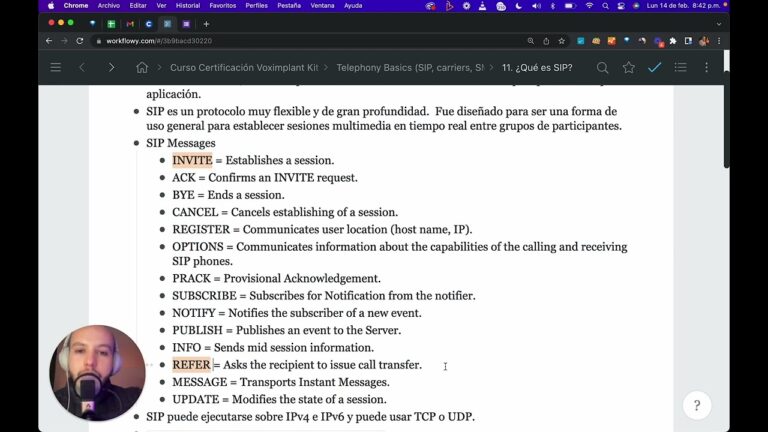This screenshot has height=432, width=768.
Task: Open Chrome side panel icon
Action: click(688, 41)
